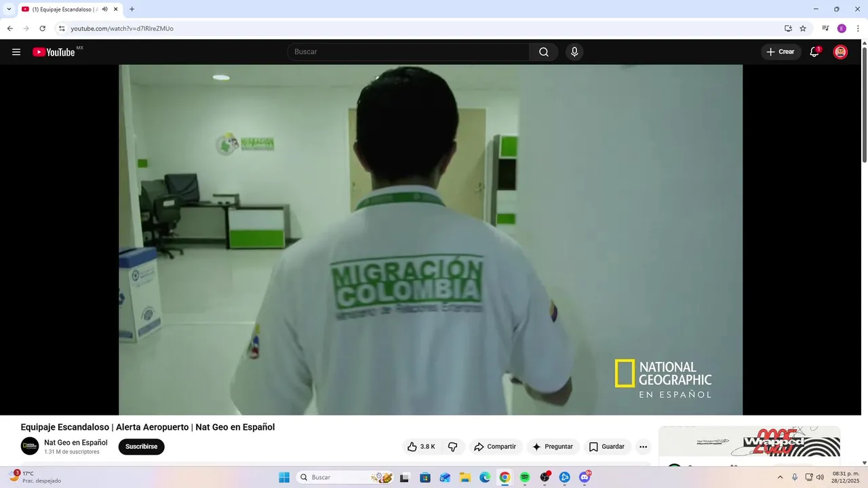This screenshot has height=488, width=868.
Task: Open Task View on the taskbar
Action: [405, 477]
